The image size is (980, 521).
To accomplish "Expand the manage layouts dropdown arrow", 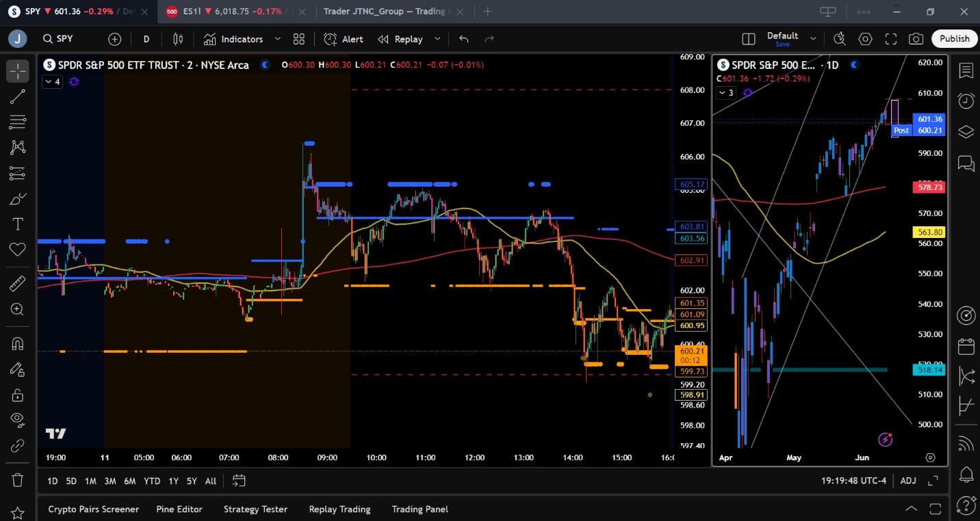I will tap(813, 39).
